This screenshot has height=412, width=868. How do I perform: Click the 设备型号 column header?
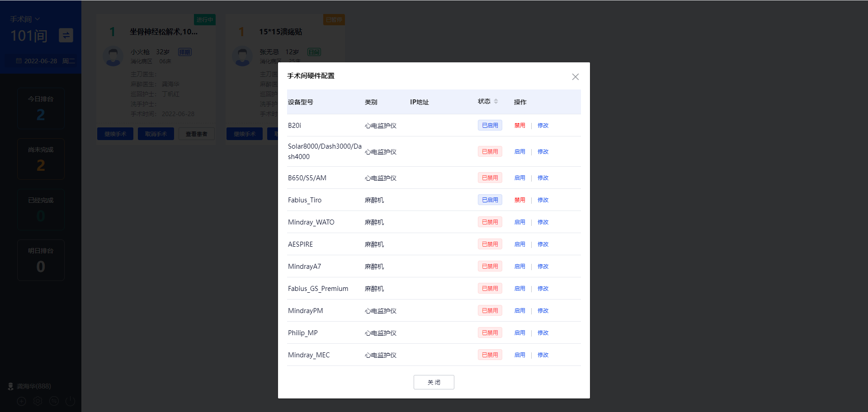(301, 102)
